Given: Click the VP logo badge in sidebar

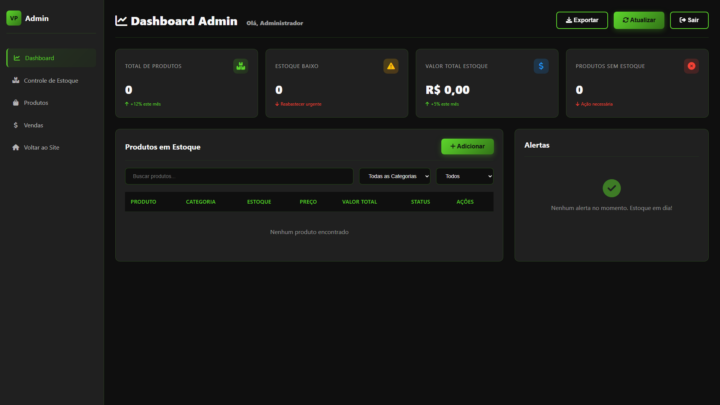Looking at the screenshot, I should tap(14, 18).
